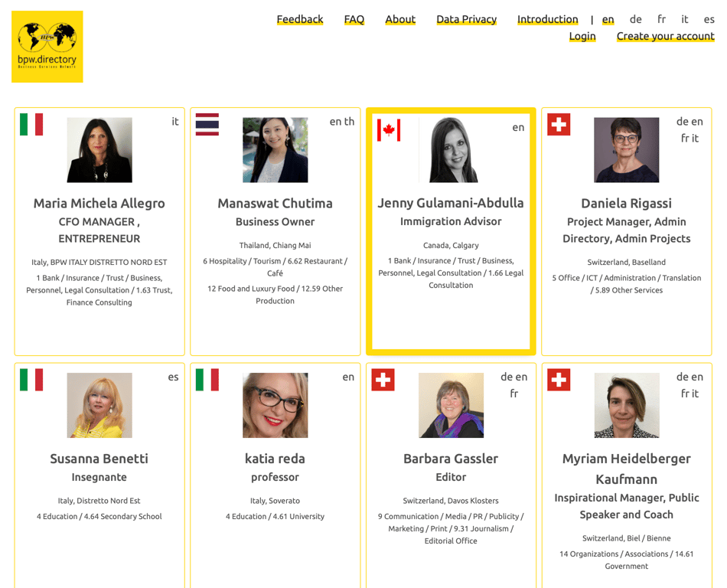727x588 pixels.
Task: Click the Swiss flag on Myriam Heidelberger Kaufmann's card
Action: point(559,380)
